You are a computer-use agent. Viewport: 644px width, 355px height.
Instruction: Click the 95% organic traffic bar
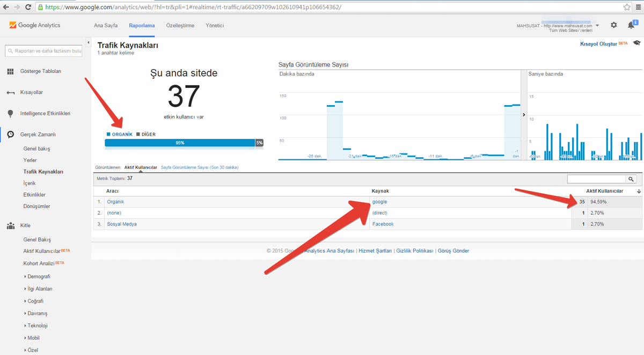[180, 143]
